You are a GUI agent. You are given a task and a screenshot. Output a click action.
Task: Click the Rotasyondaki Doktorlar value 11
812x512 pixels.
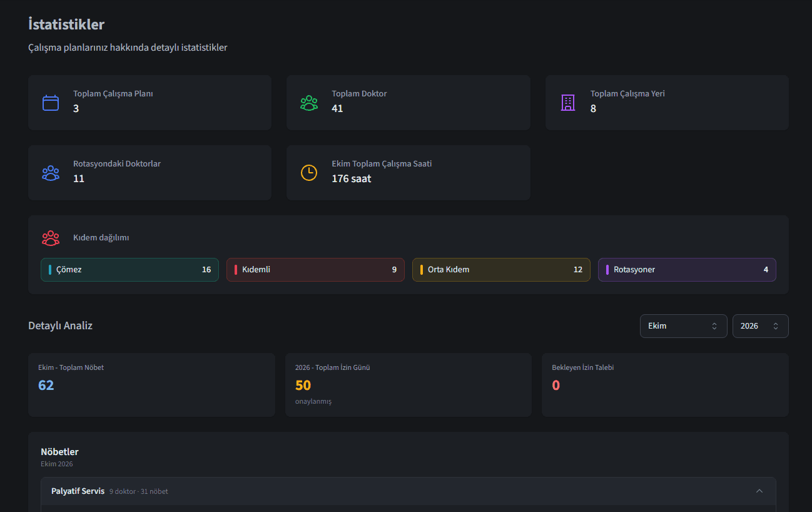(x=79, y=178)
